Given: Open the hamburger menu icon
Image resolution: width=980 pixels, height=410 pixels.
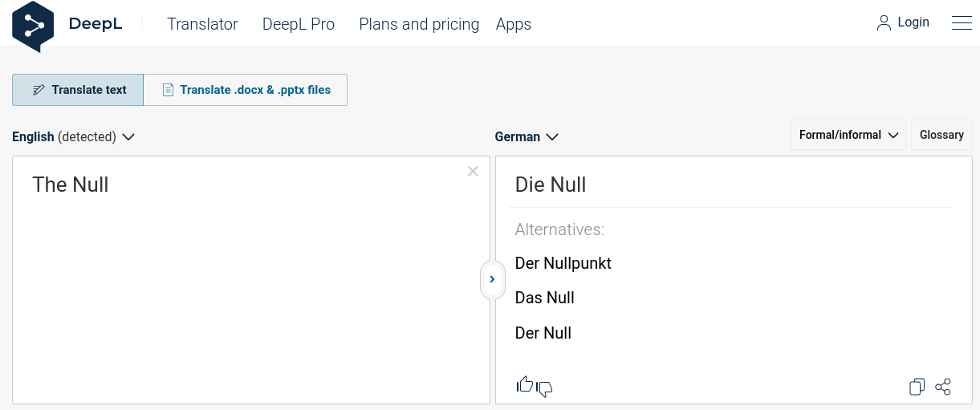Looking at the screenshot, I should point(962,22).
